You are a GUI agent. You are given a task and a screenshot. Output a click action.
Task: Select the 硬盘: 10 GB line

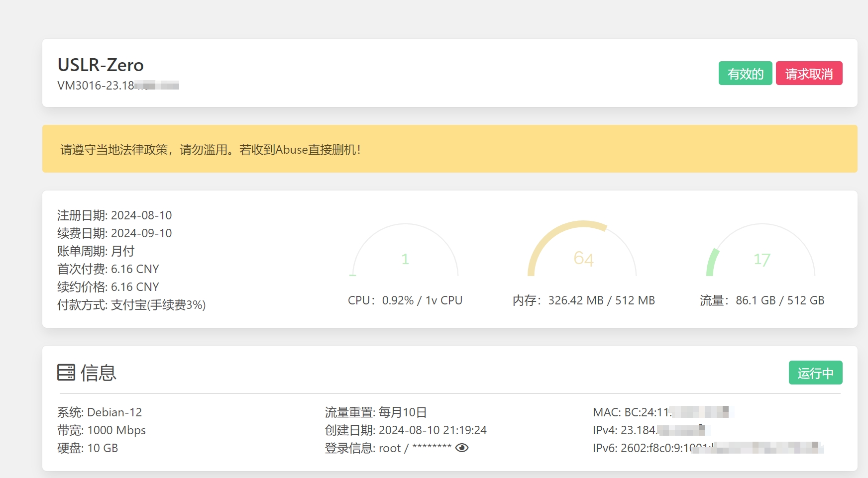pyautogui.click(x=88, y=448)
